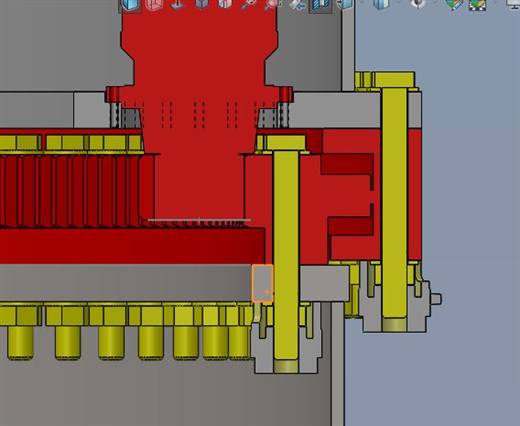Open the View Settings monitor icon
Screen dimensions: 520x426
[x=513, y=4]
